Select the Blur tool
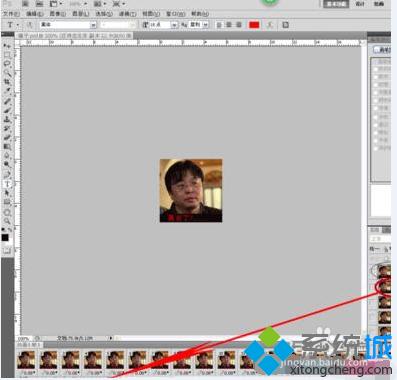 7,156
